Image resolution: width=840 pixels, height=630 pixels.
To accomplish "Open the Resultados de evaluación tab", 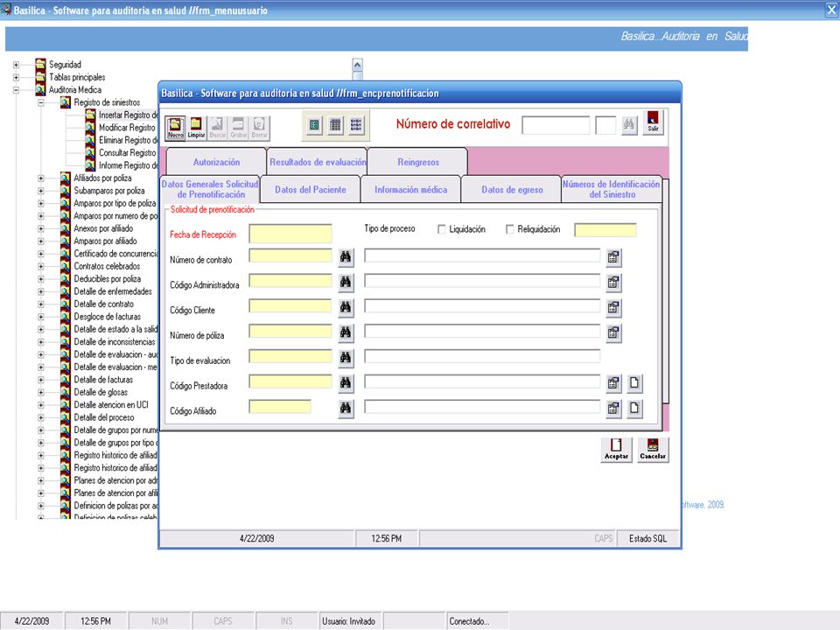I will (317, 162).
